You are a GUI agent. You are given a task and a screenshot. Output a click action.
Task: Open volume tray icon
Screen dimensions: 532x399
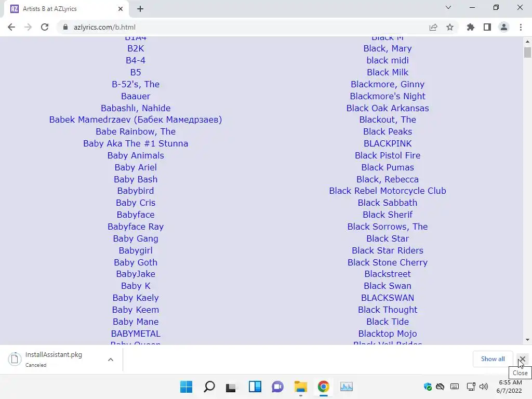click(484, 387)
